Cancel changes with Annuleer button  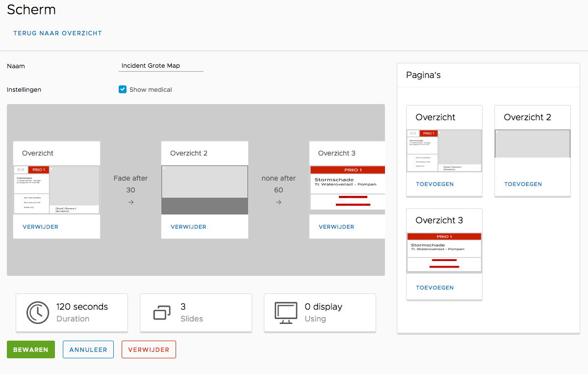click(x=88, y=349)
